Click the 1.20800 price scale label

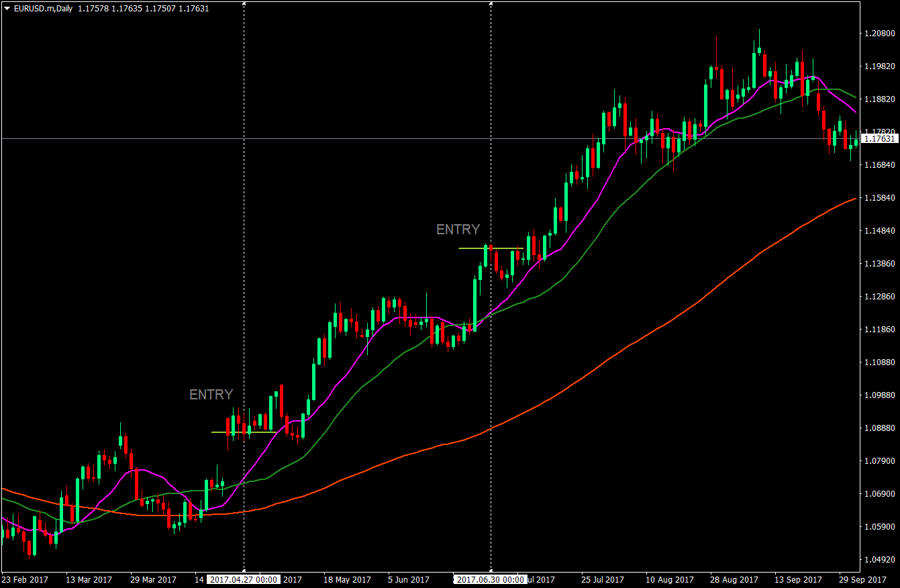(880, 32)
